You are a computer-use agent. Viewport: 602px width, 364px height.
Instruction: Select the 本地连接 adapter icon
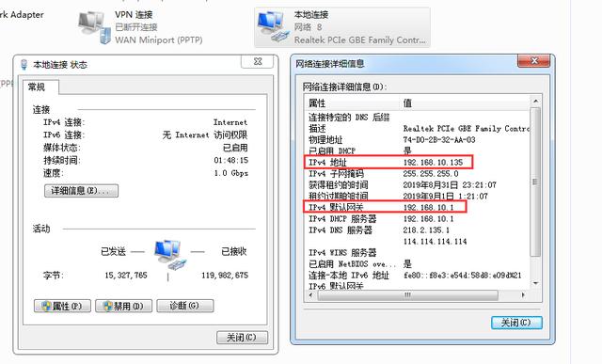pyautogui.click(x=274, y=26)
